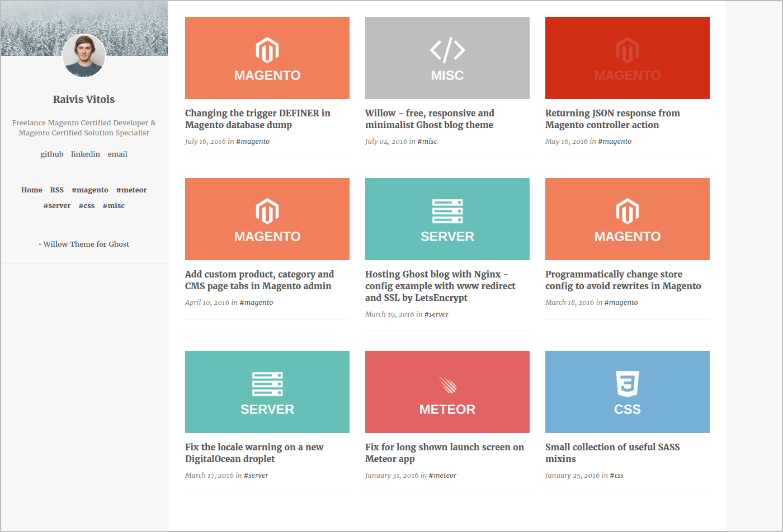
Task: Open post "Fix the locale warning on a new DigitalOcean droplet"
Action: tap(254, 453)
